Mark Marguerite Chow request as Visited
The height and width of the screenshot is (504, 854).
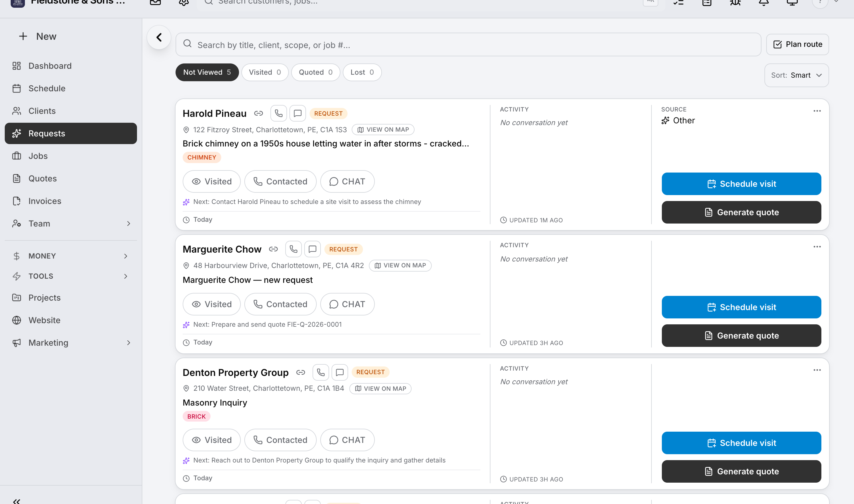click(x=212, y=304)
